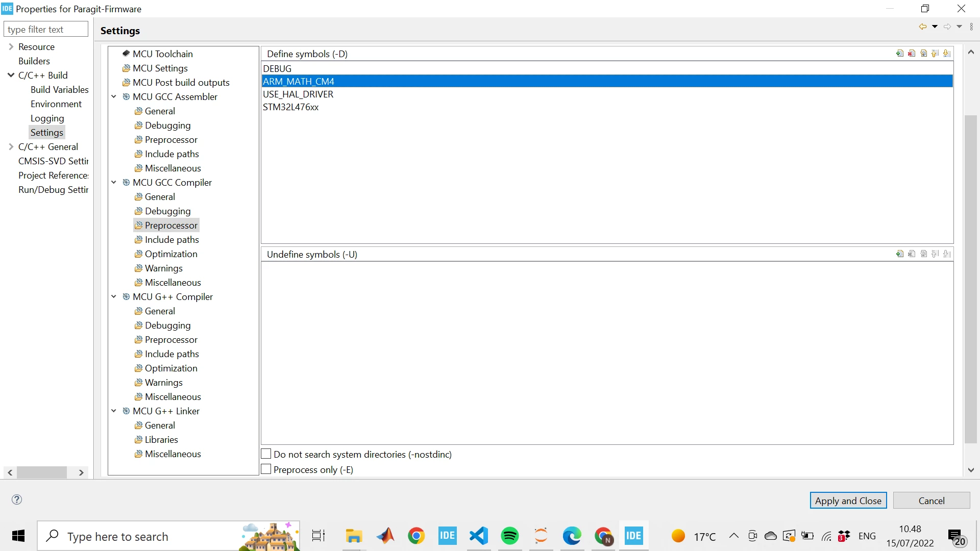
Task: Add a new Undefine symbol entry
Action: pyautogui.click(x=899, y=254)
